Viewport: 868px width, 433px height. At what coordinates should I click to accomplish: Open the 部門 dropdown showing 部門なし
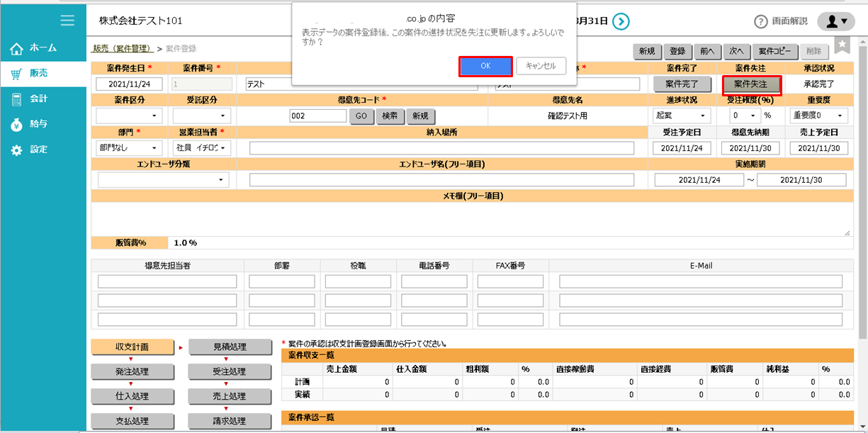(x=129, y=147)
